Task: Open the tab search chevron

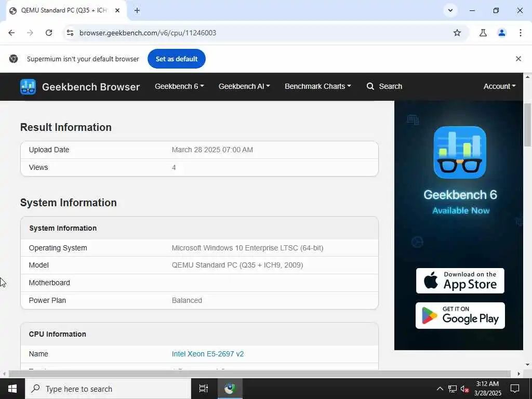Action: click(450, 10)
